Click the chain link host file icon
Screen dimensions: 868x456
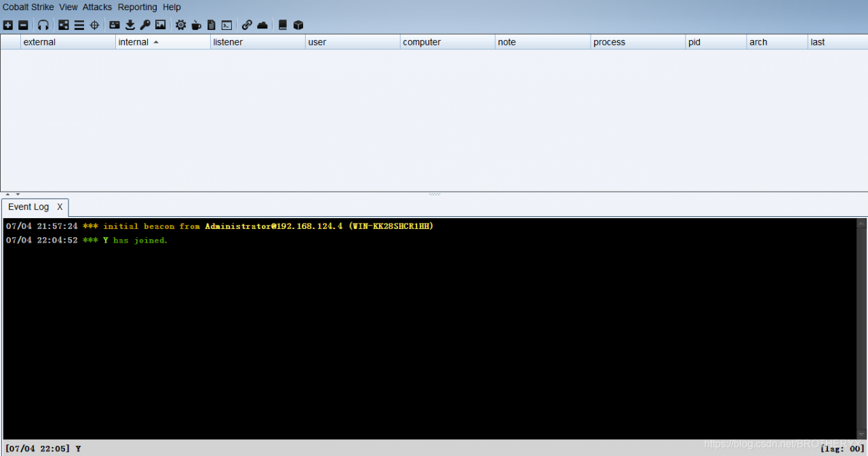247,25
